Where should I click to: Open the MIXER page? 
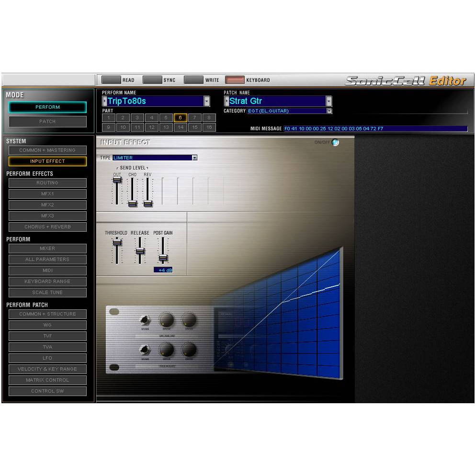click(48, 249)
